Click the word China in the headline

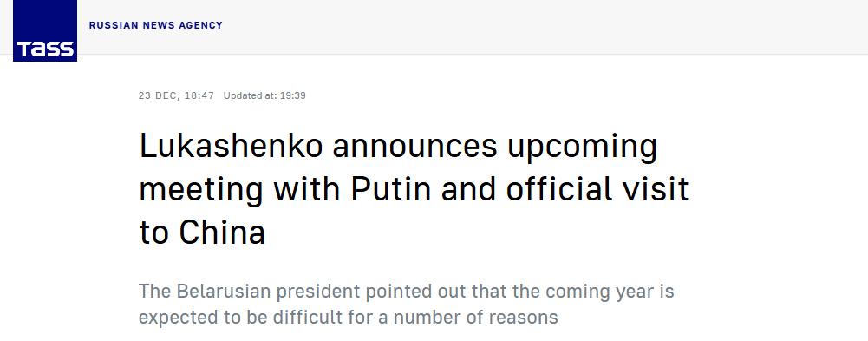(222, 233)
